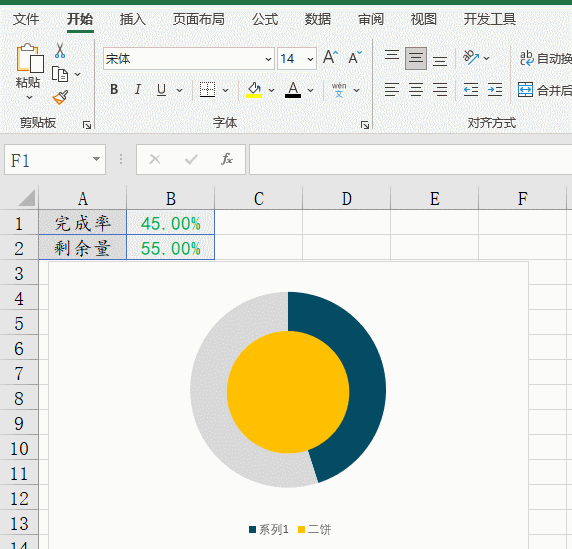The height and width of the screenshot is (549, 572).
Task: Click the select-all corner triangle
Action: pyautogui.click(x=26, y=198)
